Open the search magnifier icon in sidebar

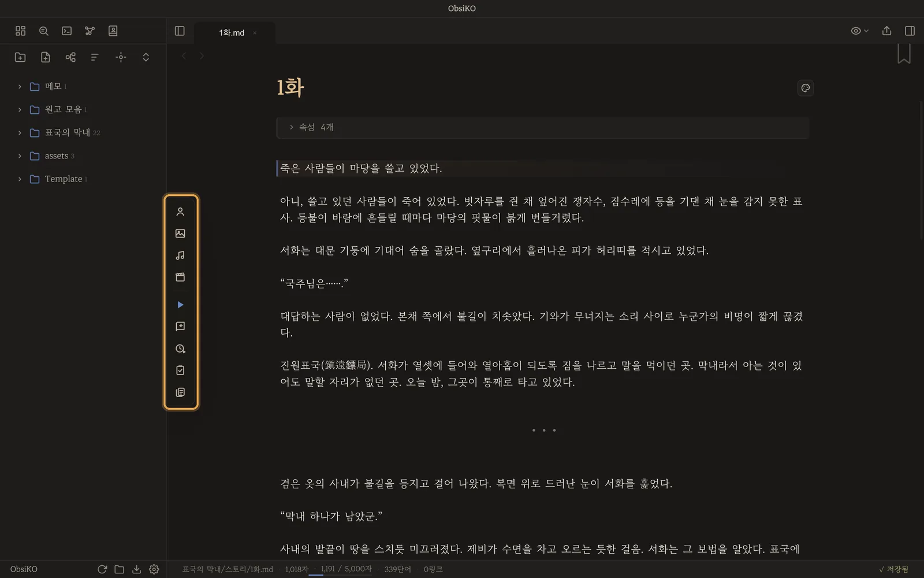(x=44, y=31)
